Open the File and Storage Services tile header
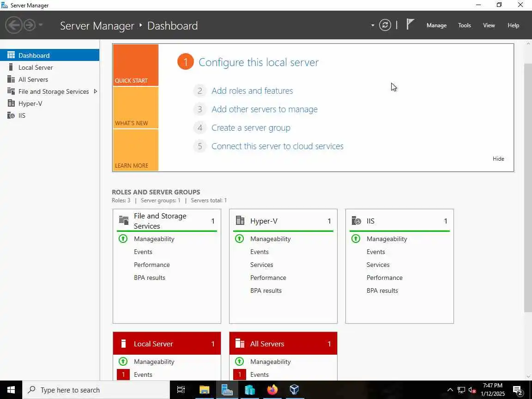Viewport: 532px width, 399px height. pyautogui.click(x=167, y=221)
